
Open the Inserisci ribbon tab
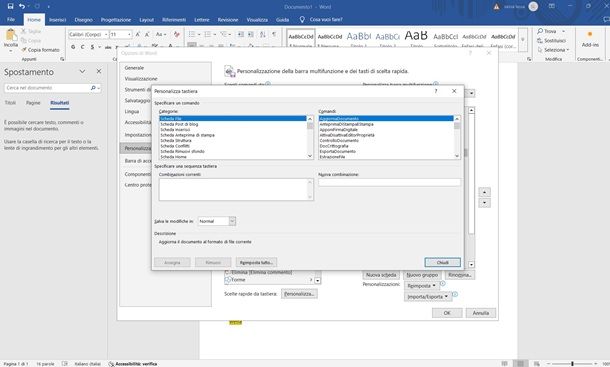[58, 19]
